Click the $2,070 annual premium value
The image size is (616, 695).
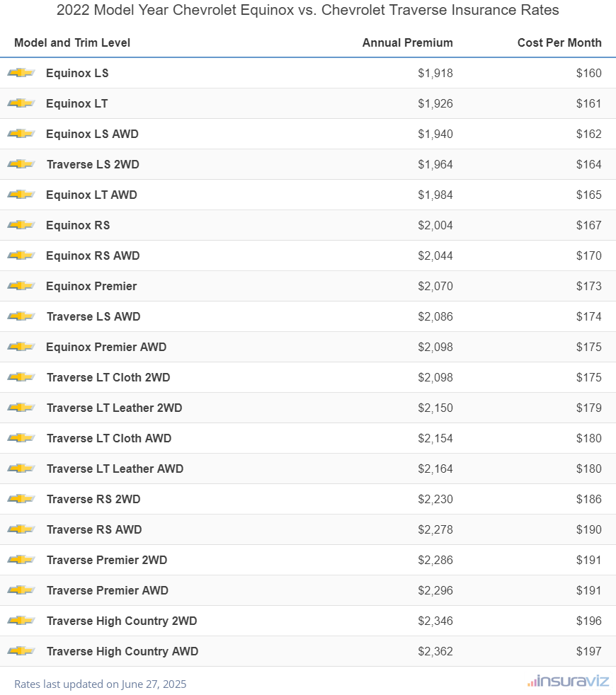click(x=435, y=286)
